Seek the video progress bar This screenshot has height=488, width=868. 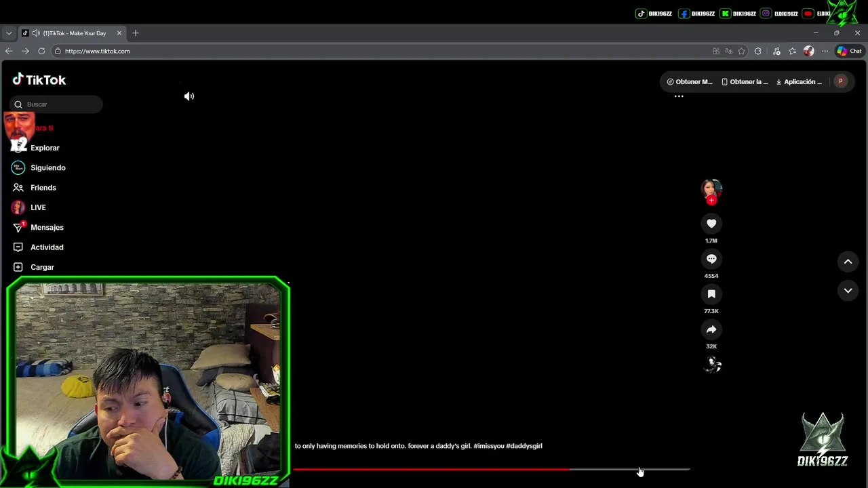[x=492, y=469]
